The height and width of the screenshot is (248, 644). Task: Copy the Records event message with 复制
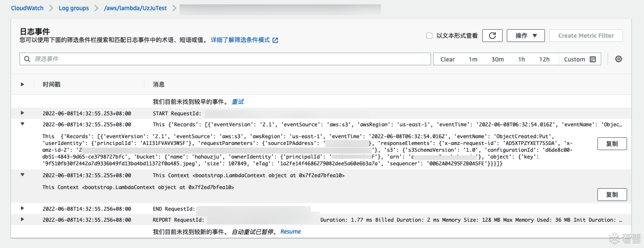(612, 144)
